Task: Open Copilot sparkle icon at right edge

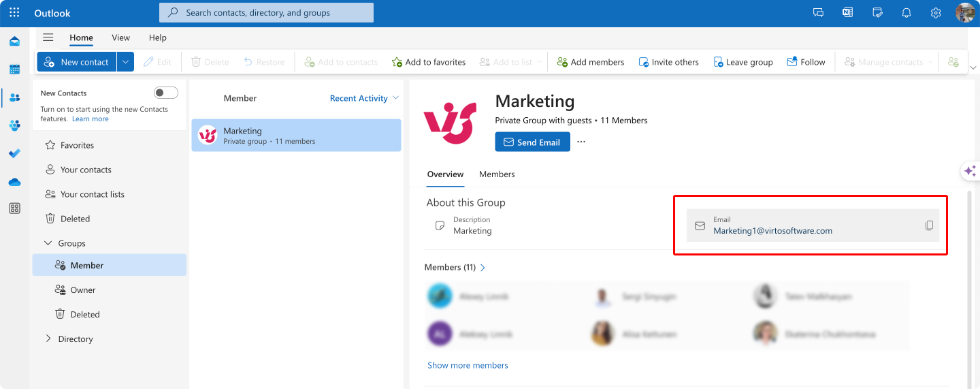Action: tap(970, 171)
